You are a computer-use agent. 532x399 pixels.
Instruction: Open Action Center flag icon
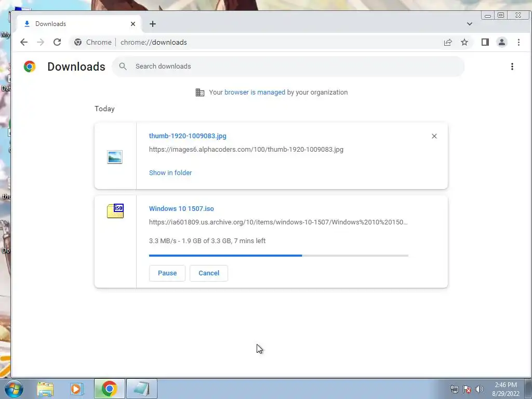click(x=467, y=389)
